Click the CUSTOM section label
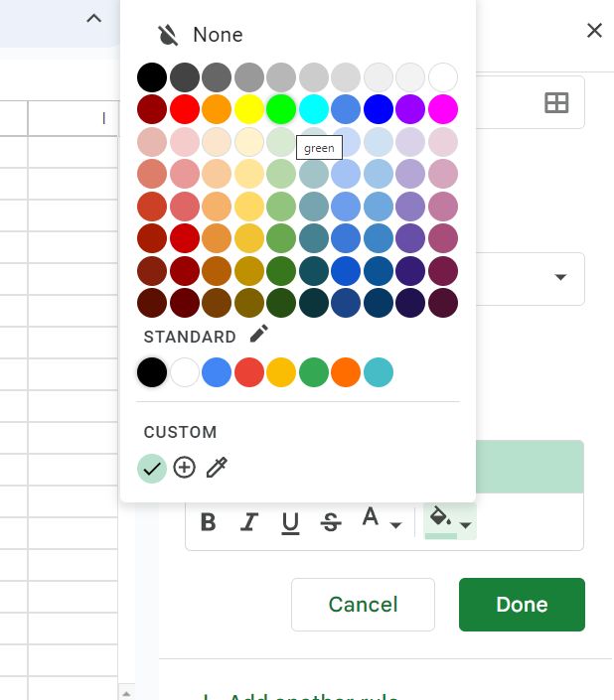Screen dimensions: 614x700 pyautogui.click(x=181, y=432)
